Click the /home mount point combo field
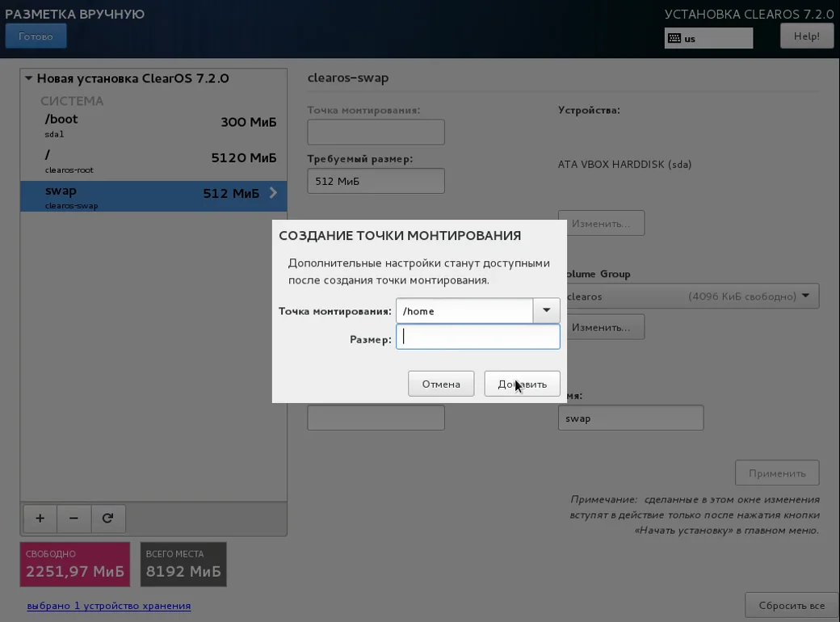Screen dimensions: 840x622 (464, 311)
